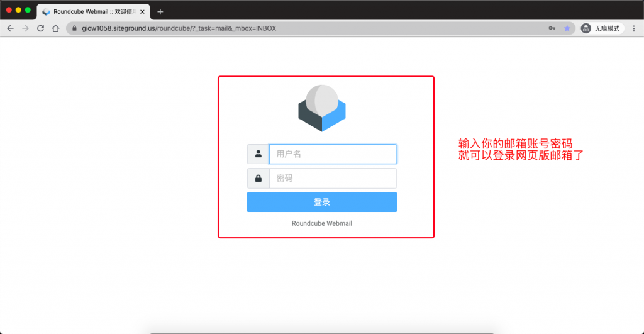The width and height of the screenshot is (644, 334).
Task: Open the Chrome three-dot menu
Action: click(634, 28)
